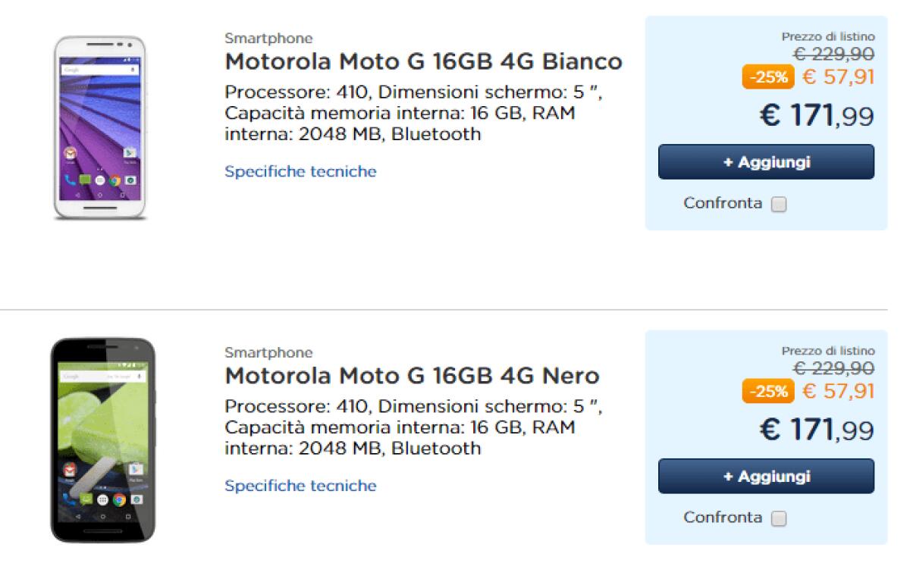910x588 pixels.
Task: Enable Confronta checkbox for the black Moto G
Action: point(780,518)
